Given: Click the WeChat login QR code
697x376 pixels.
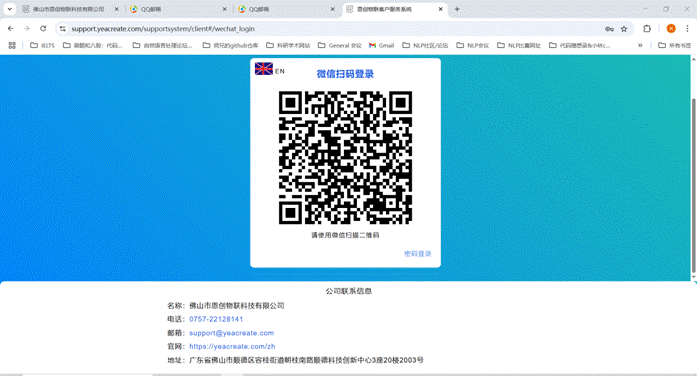Looking at the screenshot, I should (345, 157).
